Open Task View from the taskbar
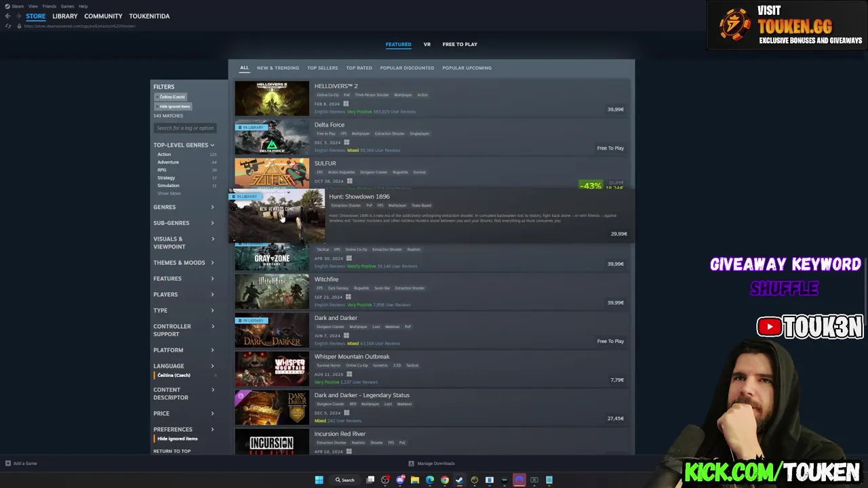Image resolution: width=868 pixels, height=488 pixels. (370, 480)
